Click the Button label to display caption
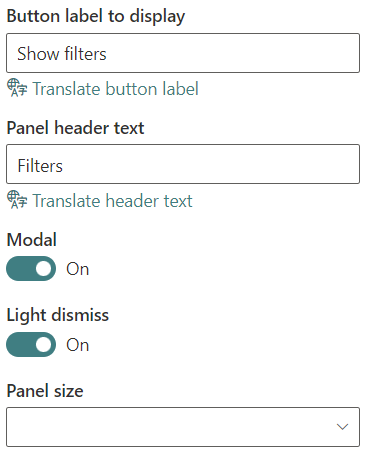The image size is (366, 452). point(96,17)
